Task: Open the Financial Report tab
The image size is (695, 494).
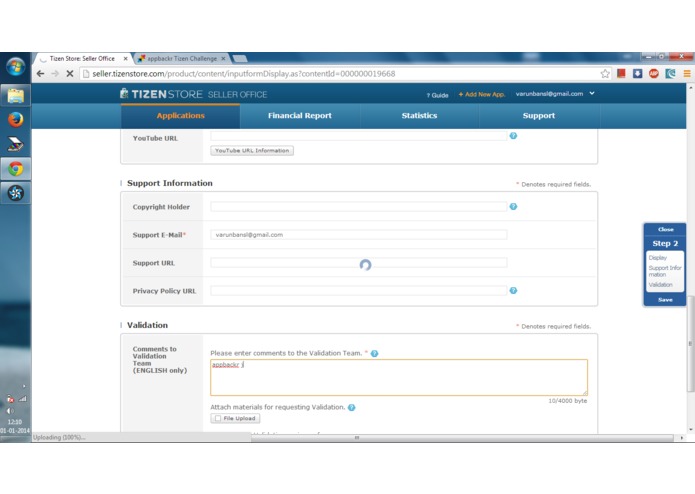Action: tap(300, 116)
